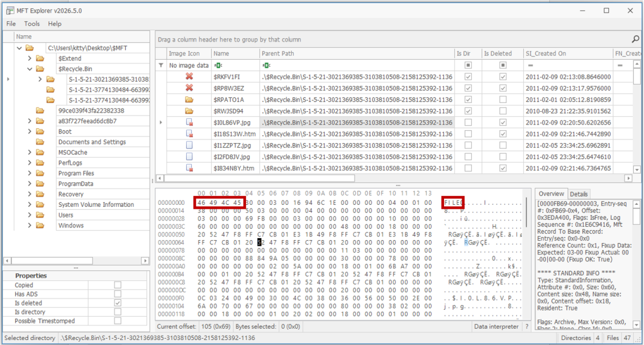Image resolution: width=644 pixels, height=345 pixels.
Task: Click the Data interpreter button
Action: pos(496,327)
